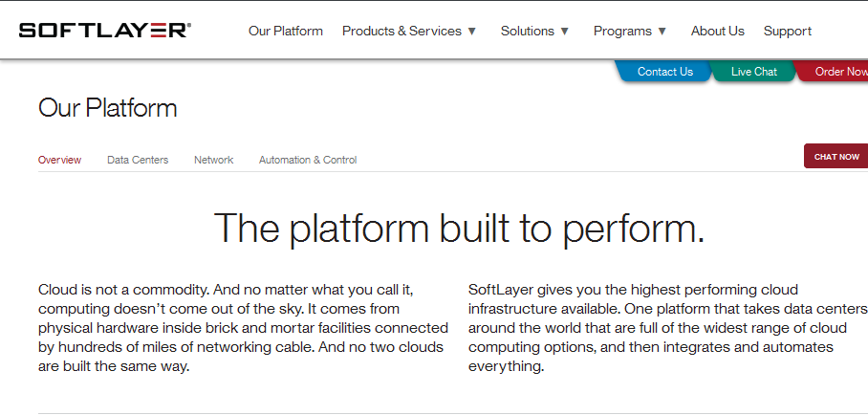The width and height of the screenshot is (868, 415).
Task: Open the Our Platform menu item
Action: [x=286, y=31]
